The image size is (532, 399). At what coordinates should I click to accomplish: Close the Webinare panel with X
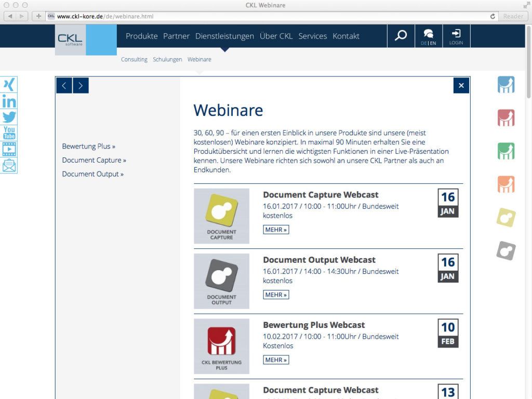[461, 86]
